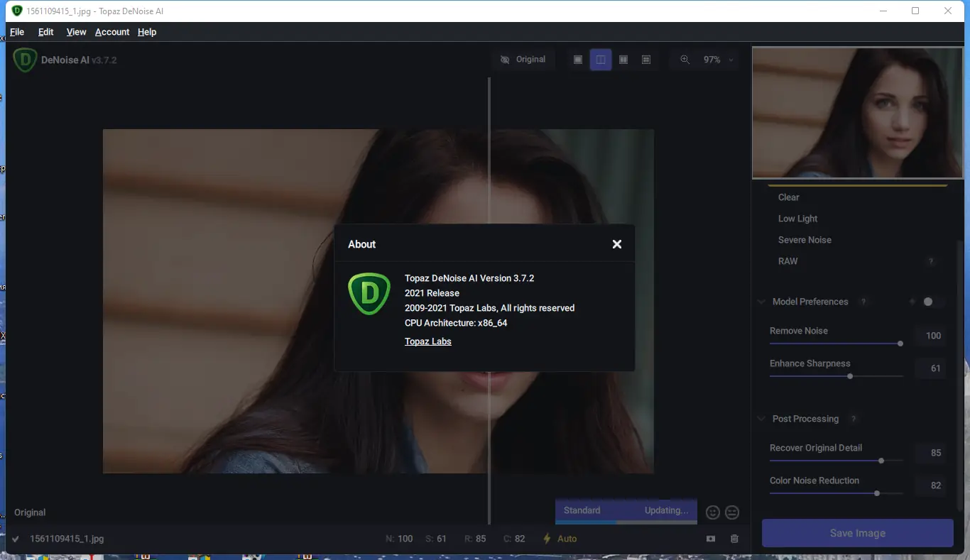
Task: Select the Severe Noise AI model
Action: pyautogui.click(x=805, y=240)
